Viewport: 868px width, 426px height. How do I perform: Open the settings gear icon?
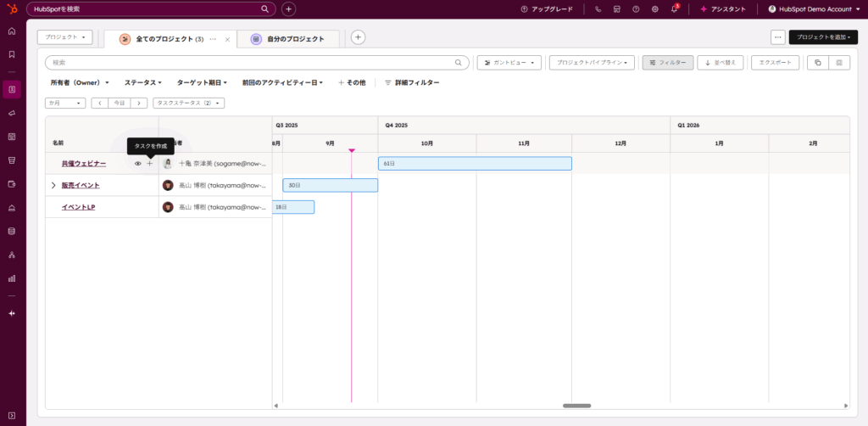click(654, 9)
